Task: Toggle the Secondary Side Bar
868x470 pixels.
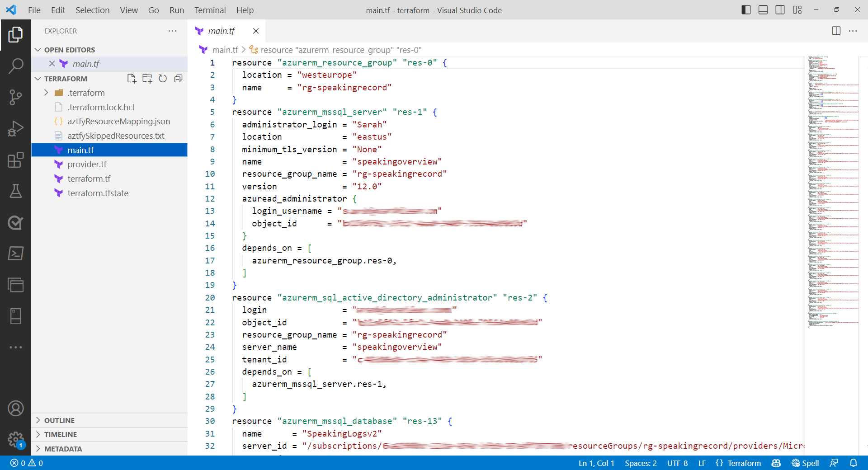Action: 780,9
